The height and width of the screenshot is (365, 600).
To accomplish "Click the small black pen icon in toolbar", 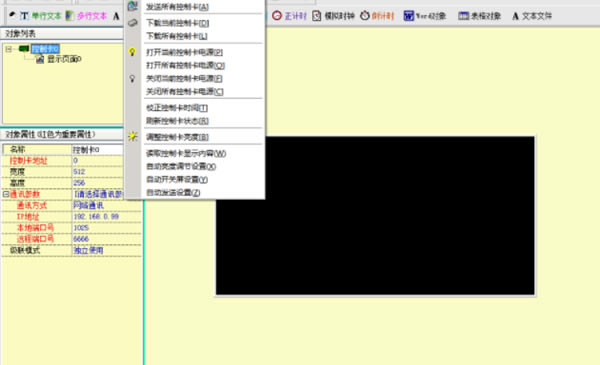I will (12, 15).
